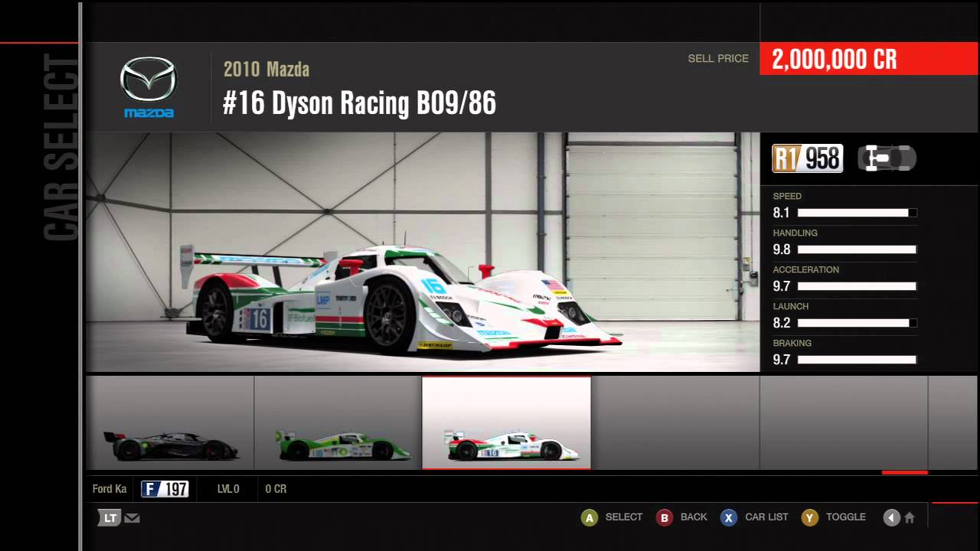980x551 pixels.
Task: Click the red carousel scroll indicator
Action: coord(905,472)
